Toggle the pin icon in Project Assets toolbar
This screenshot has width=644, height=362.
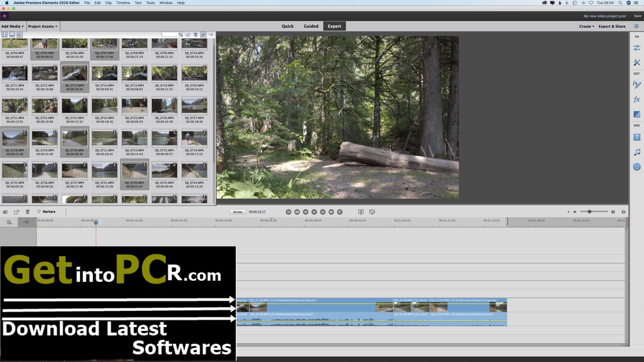(x=203, y=35)
